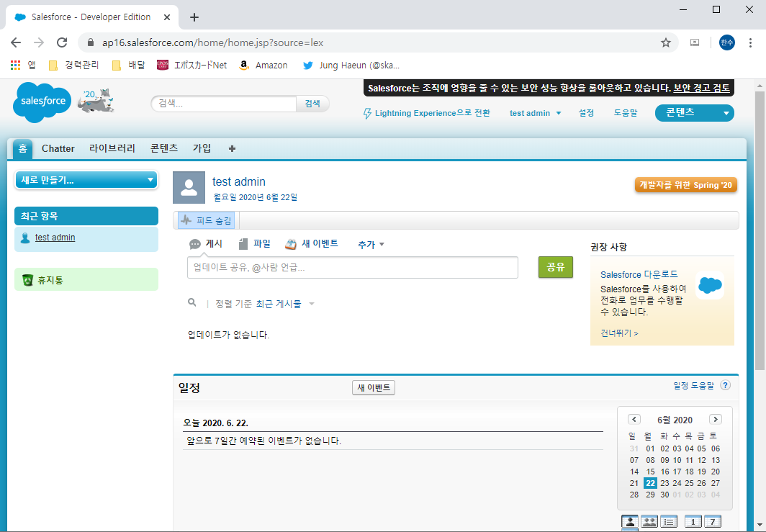Screen dimensions: 766x532
Task: Switch to single user calendar view icon
Action: click(x=630, y=522)
